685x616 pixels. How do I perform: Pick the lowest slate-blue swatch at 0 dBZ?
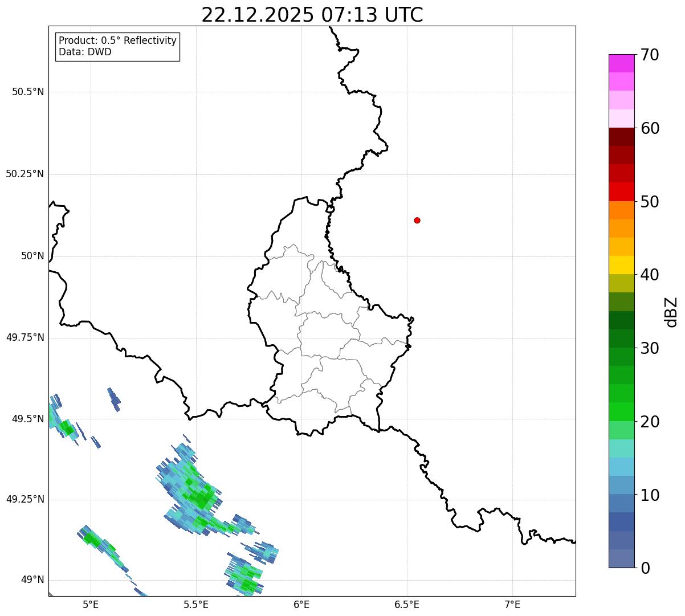[621, 558]
